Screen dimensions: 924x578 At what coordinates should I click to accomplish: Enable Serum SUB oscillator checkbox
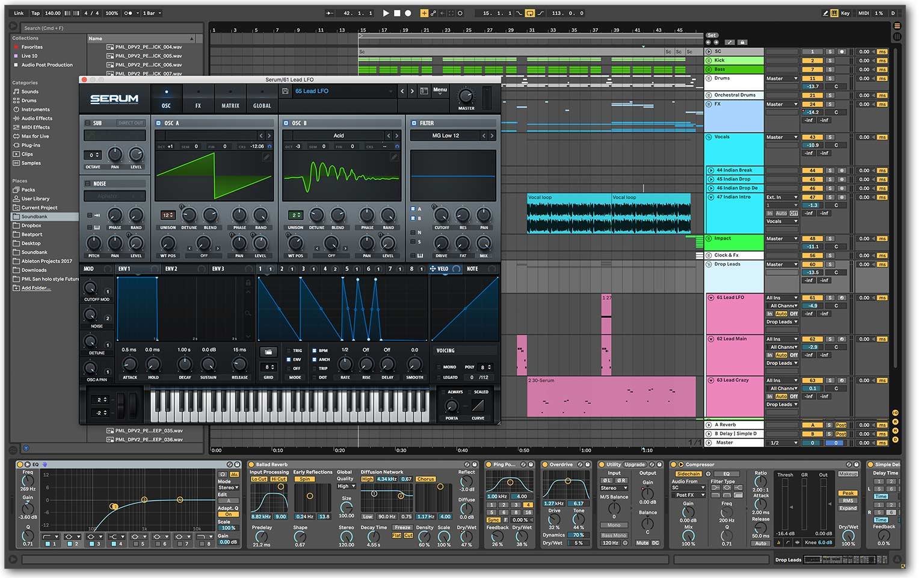(x=88, y=123)
